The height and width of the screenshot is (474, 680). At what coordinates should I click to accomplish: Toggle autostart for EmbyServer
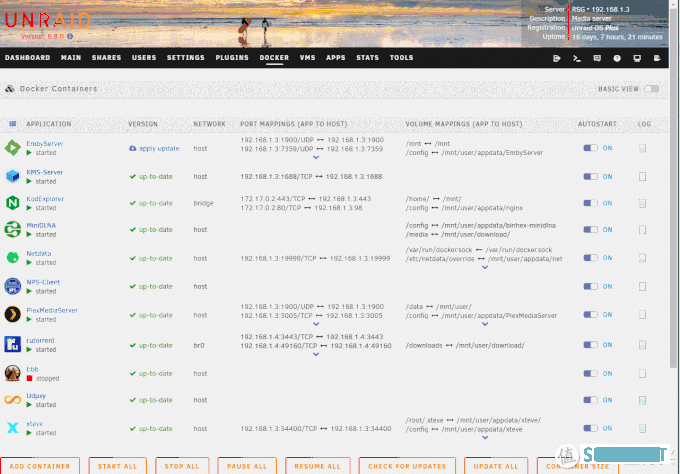590,148
